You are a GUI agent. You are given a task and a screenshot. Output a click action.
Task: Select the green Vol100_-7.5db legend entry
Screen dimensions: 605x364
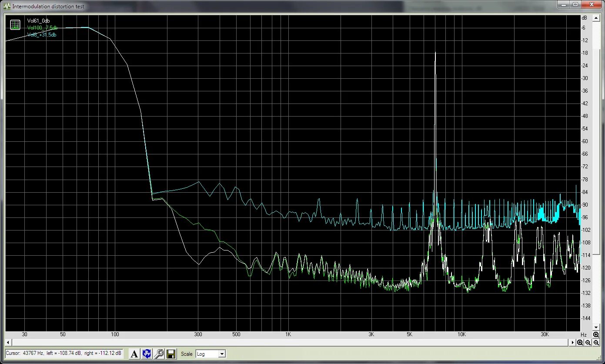(42, 28)
